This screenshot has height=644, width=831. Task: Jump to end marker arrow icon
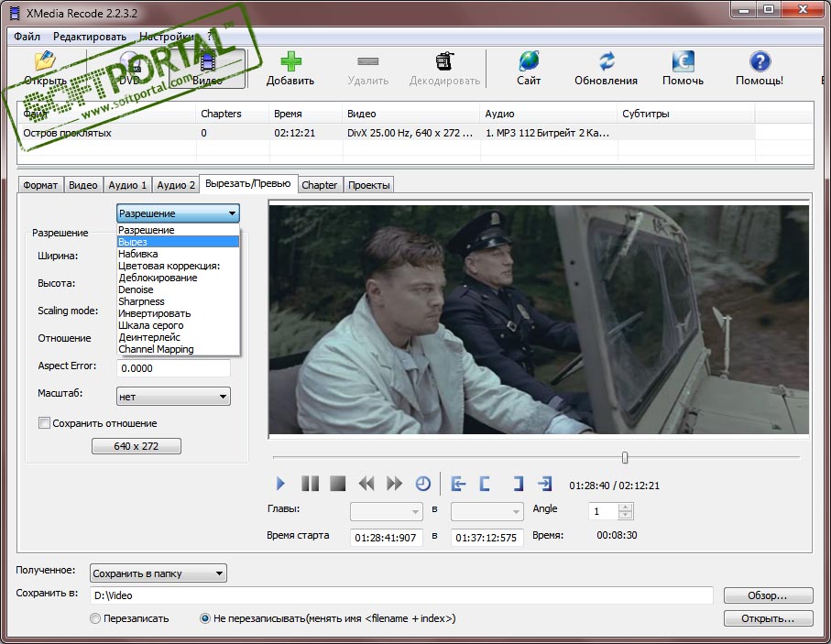pyautogui.click(x=544, y=484)
